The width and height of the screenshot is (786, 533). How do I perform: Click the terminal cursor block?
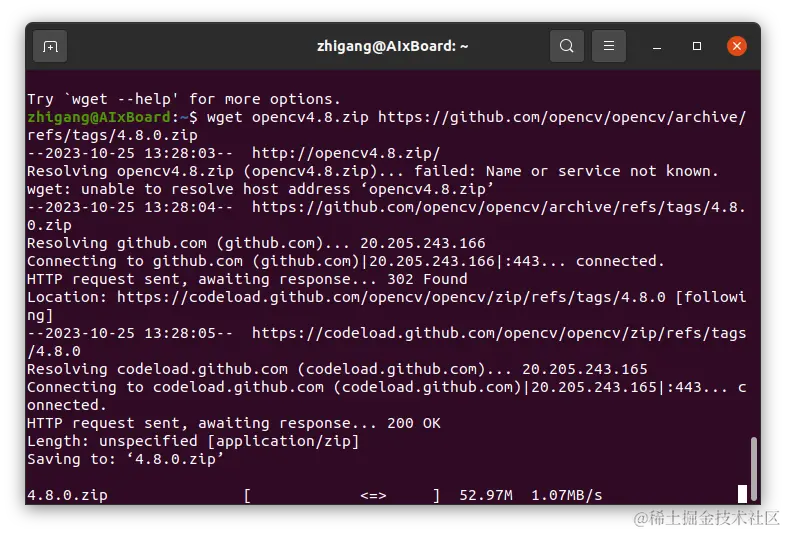742,494
